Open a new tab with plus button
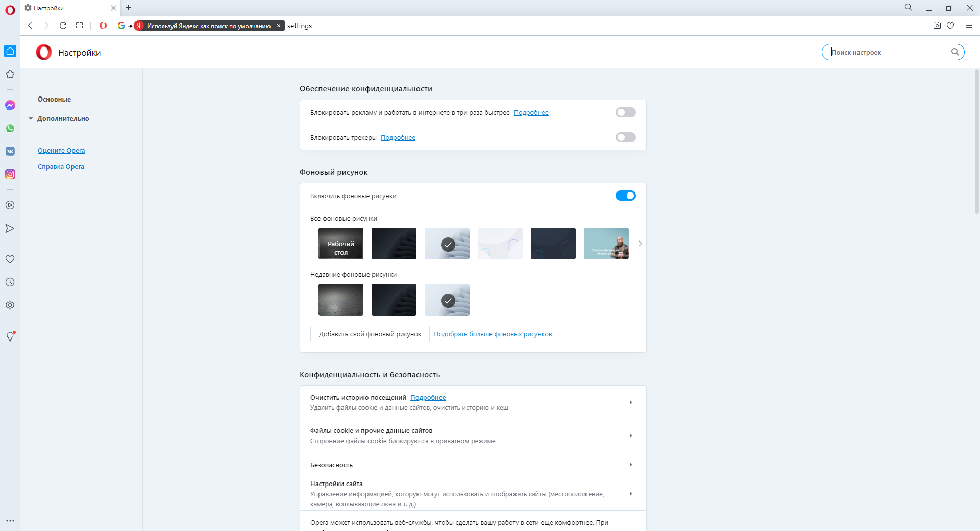This screenshot has width=980, height=531. [x=129, y=8]
